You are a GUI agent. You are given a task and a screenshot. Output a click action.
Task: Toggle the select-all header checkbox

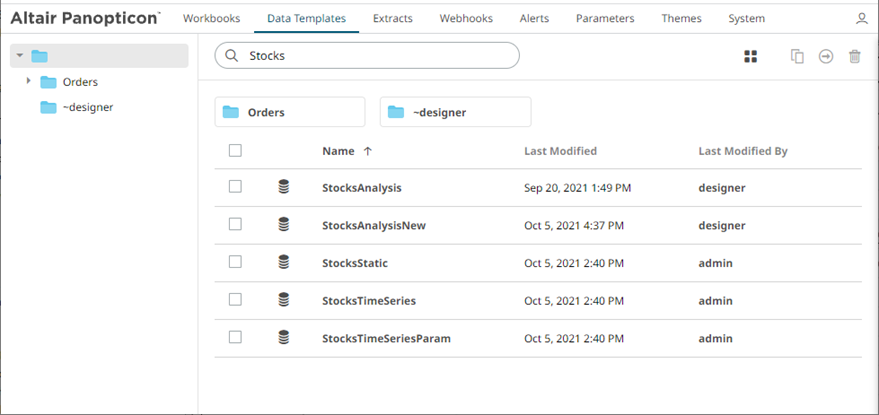coord(235,151)
